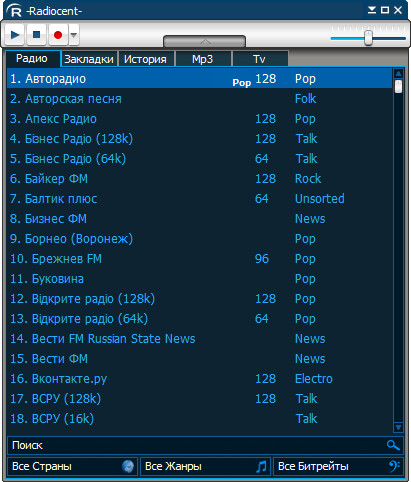Select station 12. Відкрите радіо (128k)
This screenshot has width=411, height=482.
(199, 299)
